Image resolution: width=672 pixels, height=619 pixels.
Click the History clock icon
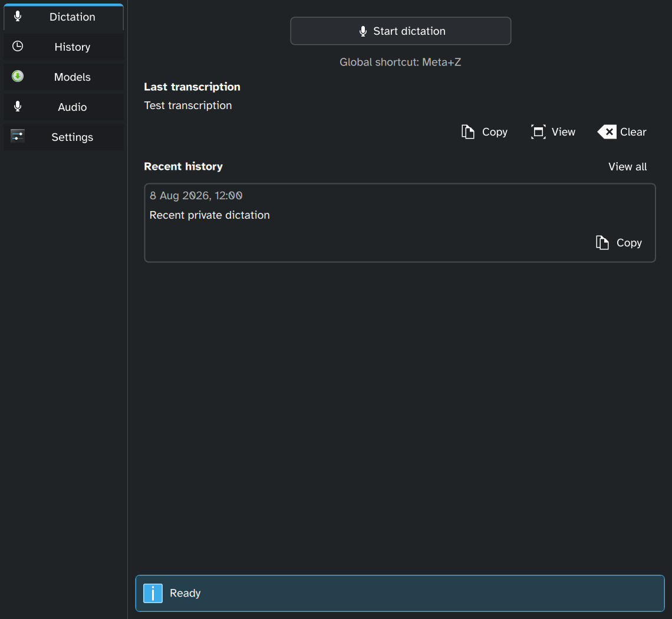click(18, 47)
